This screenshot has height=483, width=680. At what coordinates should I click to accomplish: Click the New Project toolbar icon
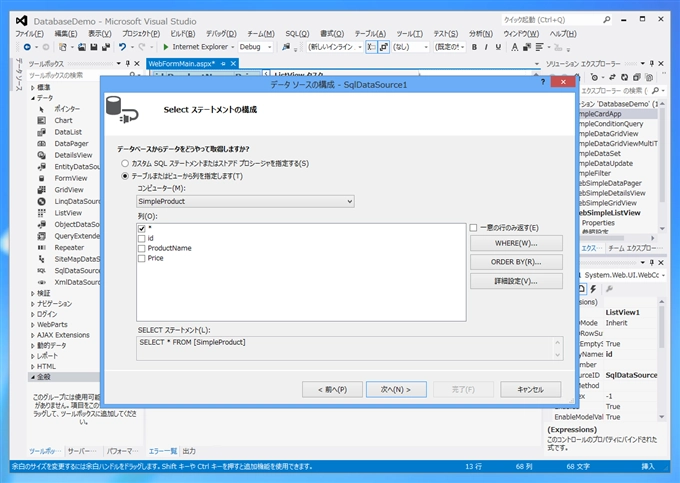pyautogui.click(x=63, y=47)
